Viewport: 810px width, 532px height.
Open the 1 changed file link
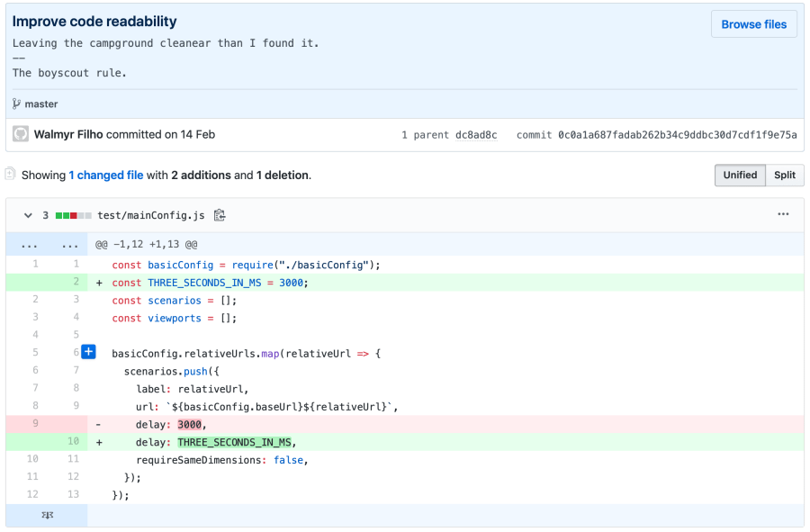[x=106, y=175]
